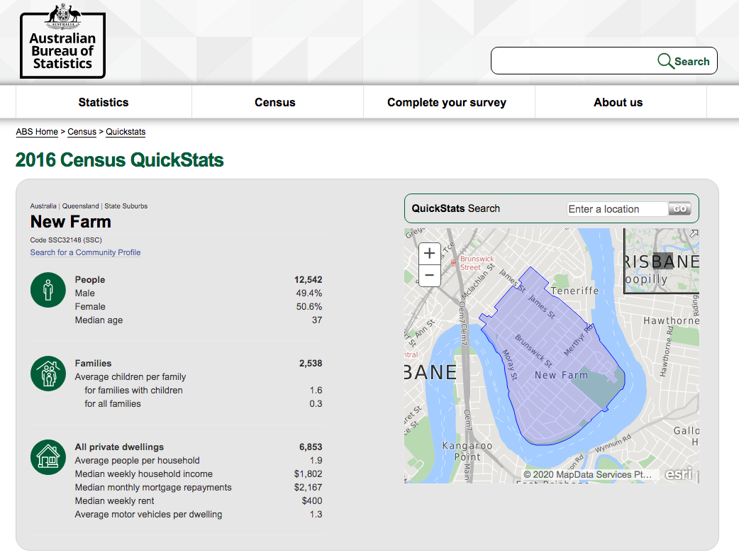This screenshot has height=560, width=739.
Task: Open the About us menu
Action: click(x=618, y=102)
